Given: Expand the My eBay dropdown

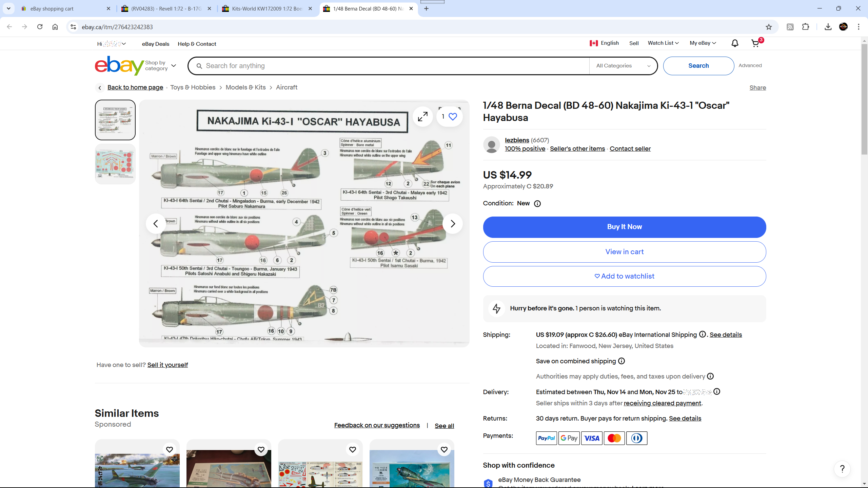Looking at the screenshot, I should click(x=703, y=43).
